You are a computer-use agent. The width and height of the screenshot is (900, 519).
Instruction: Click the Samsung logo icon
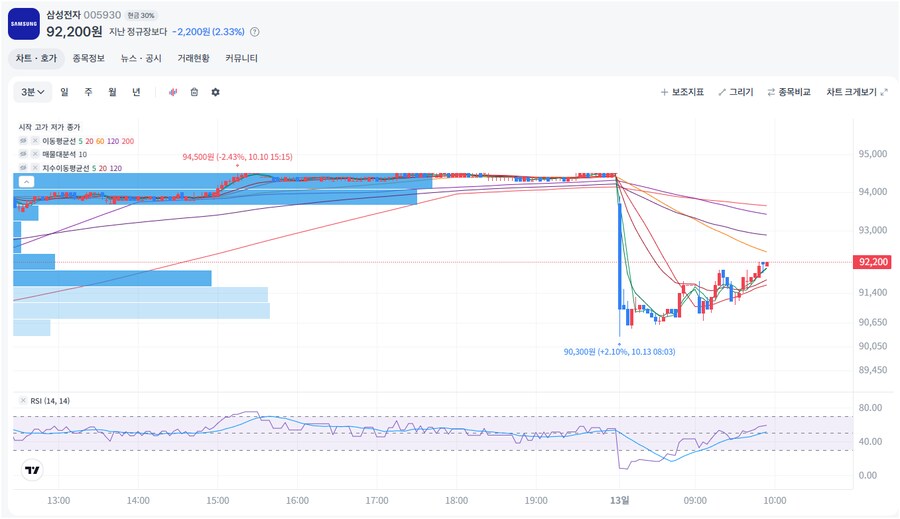pyautogui.click(x=23, y=23)
